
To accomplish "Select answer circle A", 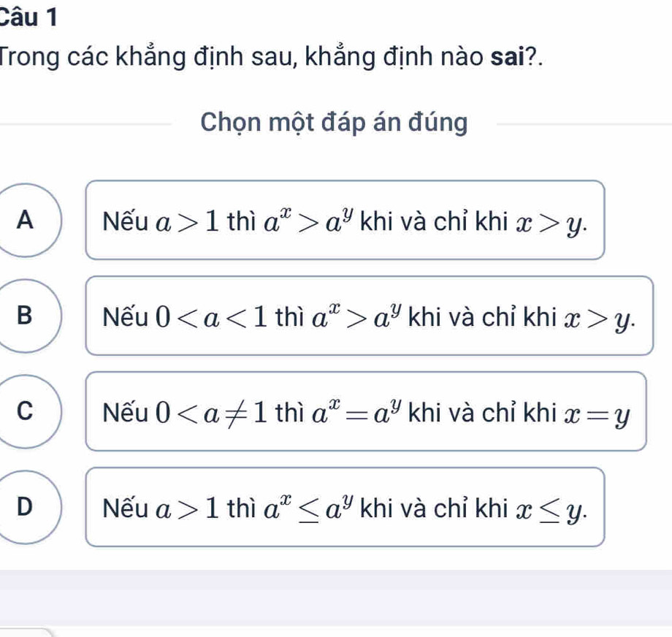I will (28, 219).
